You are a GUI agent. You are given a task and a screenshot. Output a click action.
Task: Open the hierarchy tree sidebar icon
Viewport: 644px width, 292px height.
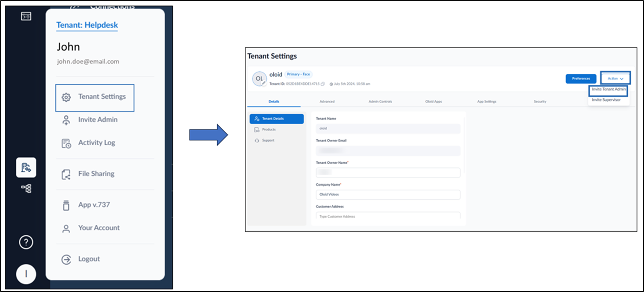[26, 188]
